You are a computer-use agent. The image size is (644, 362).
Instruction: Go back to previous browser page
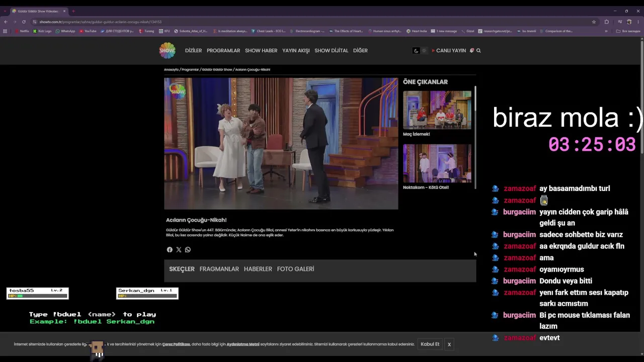pos(6,22)
